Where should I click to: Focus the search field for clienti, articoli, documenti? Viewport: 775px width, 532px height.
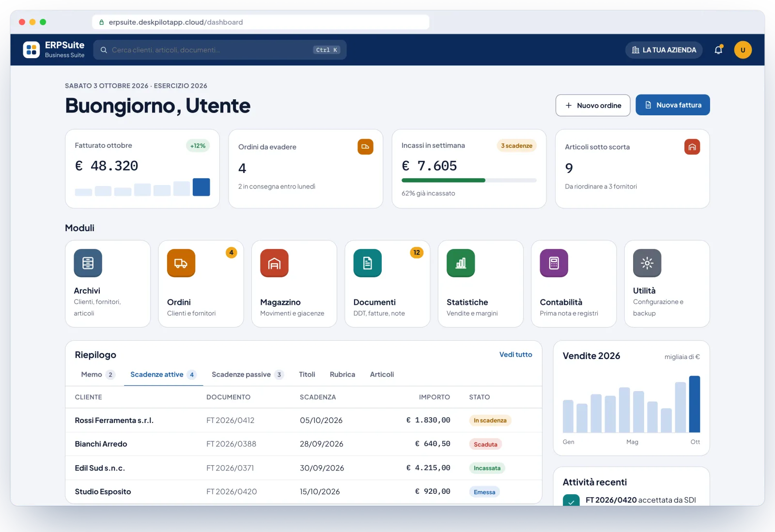[x=220, y=50]
